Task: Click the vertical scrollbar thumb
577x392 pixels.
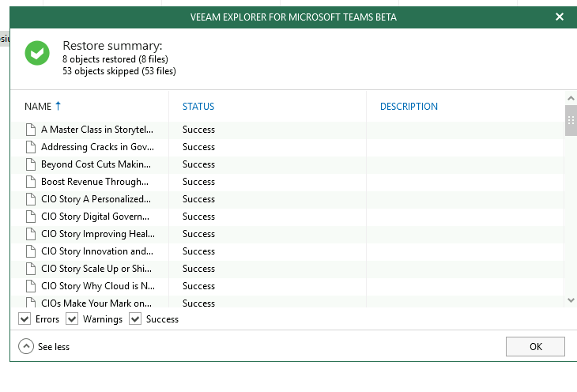Action: pyautogui.click(x=571, y=120)
